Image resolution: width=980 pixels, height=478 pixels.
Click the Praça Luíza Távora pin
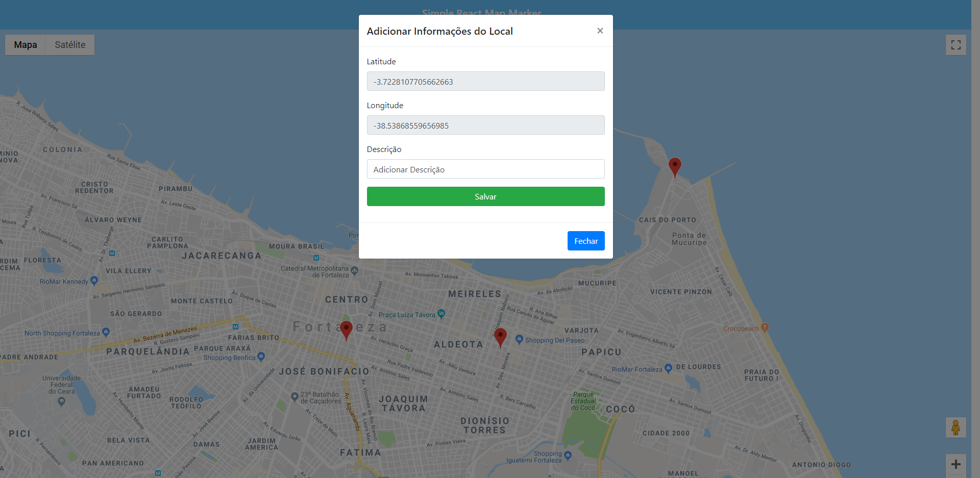[441, 314]
